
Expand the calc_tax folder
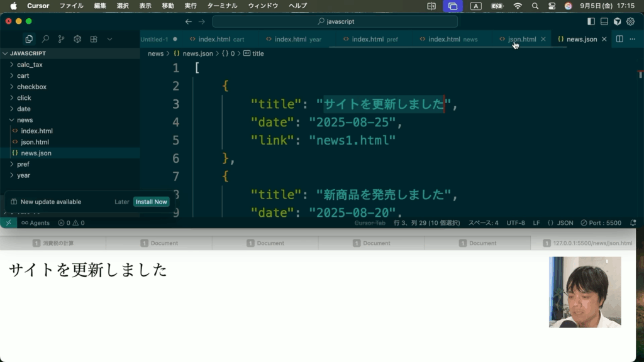[30, 65]
